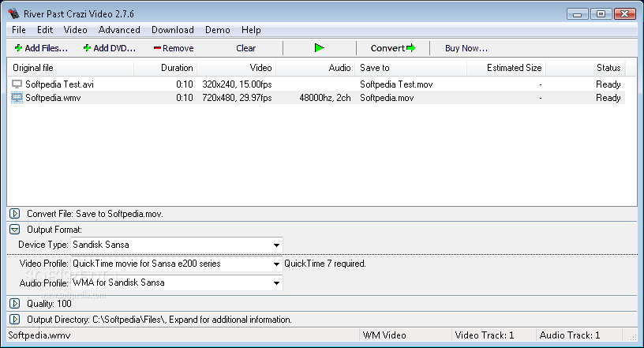Click the Audio column header
Screen dimensions: 644x348
tap(316, 68)
